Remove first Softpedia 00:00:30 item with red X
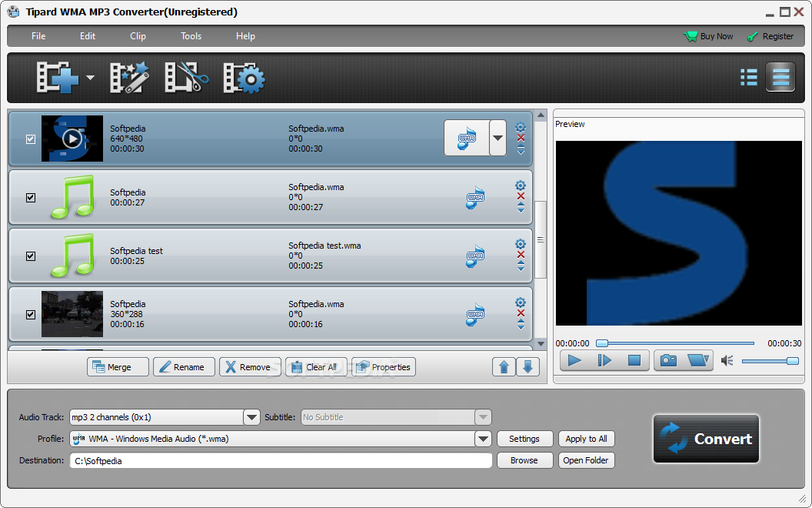Screen dimensions: 812x508 tap(521, 138)
